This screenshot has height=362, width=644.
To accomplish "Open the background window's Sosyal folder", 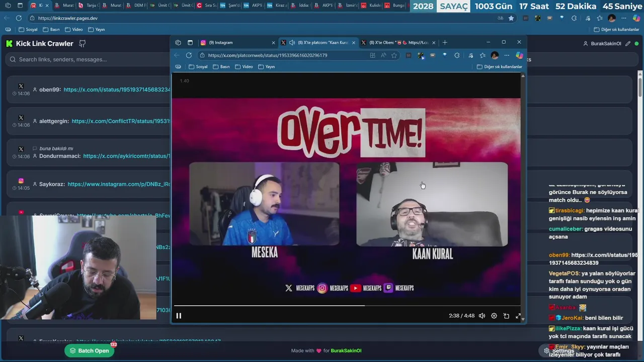I will click(28, 30).
